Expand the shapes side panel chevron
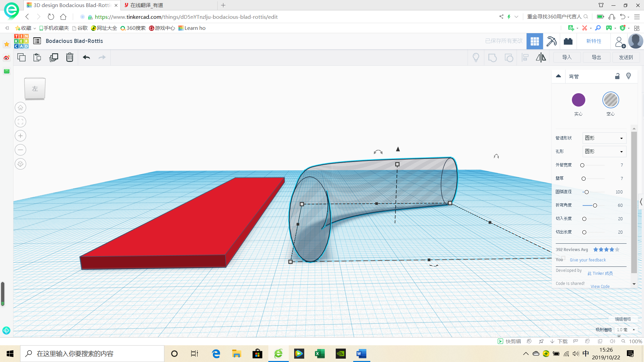 click(x=641, y=202)
